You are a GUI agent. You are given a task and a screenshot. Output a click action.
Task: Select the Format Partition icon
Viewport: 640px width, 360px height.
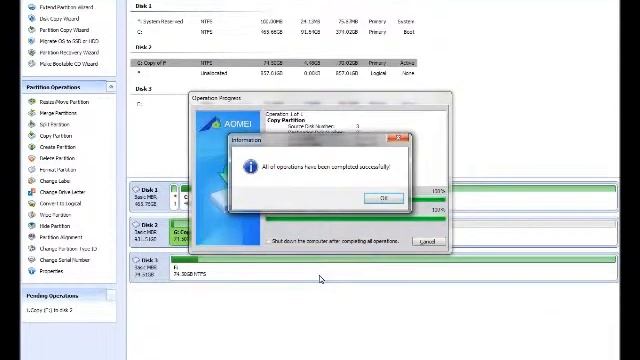pos(32,169)
